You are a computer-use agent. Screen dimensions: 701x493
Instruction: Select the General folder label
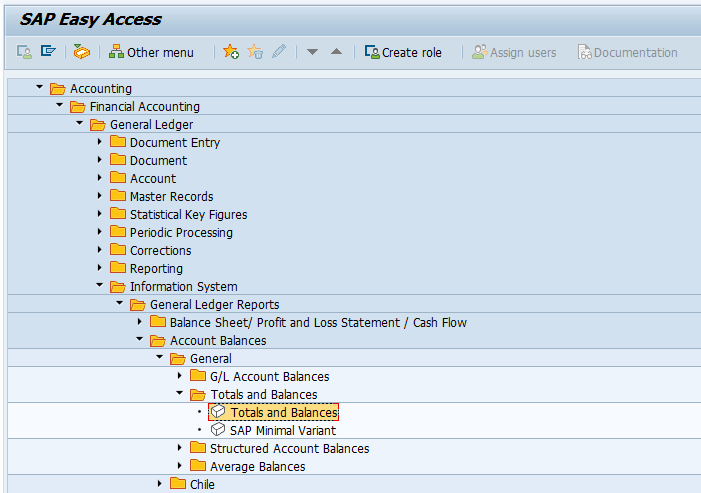(211, 358)
